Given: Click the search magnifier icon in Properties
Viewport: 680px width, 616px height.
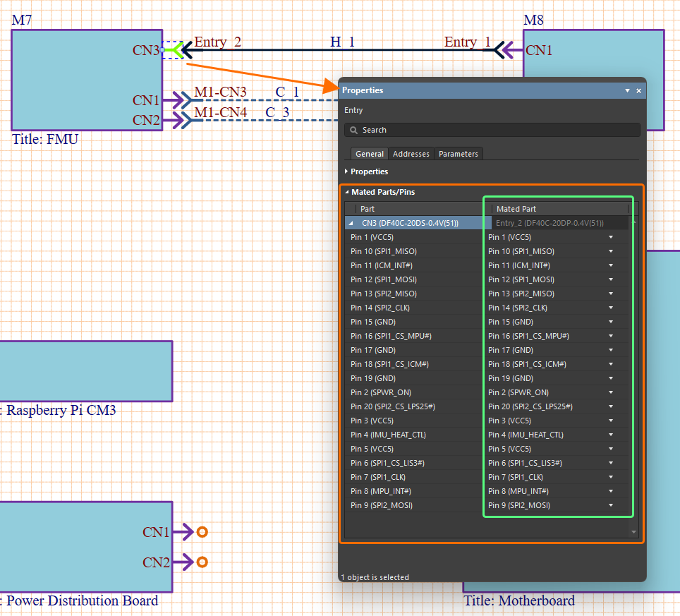Looking at the screenshot, I should tap(353, 130).
